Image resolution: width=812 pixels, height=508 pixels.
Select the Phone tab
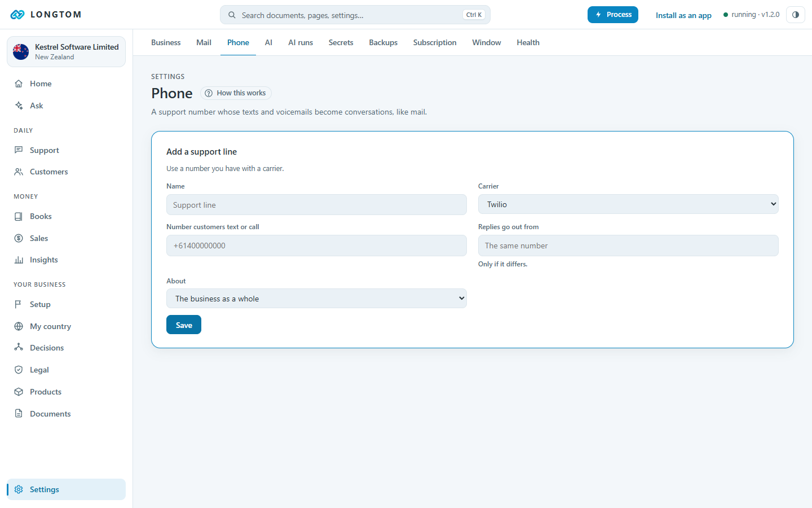(238, 42)
